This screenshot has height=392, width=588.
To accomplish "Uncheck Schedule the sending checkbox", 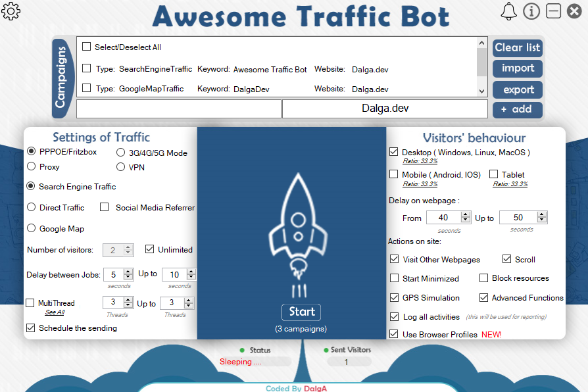I will pyautogui.click(x=31, y=328).
